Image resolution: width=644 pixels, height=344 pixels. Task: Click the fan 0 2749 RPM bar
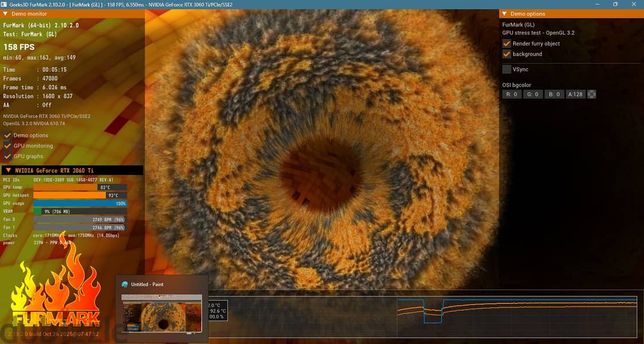pyautogui.click(x=80, y=220)
